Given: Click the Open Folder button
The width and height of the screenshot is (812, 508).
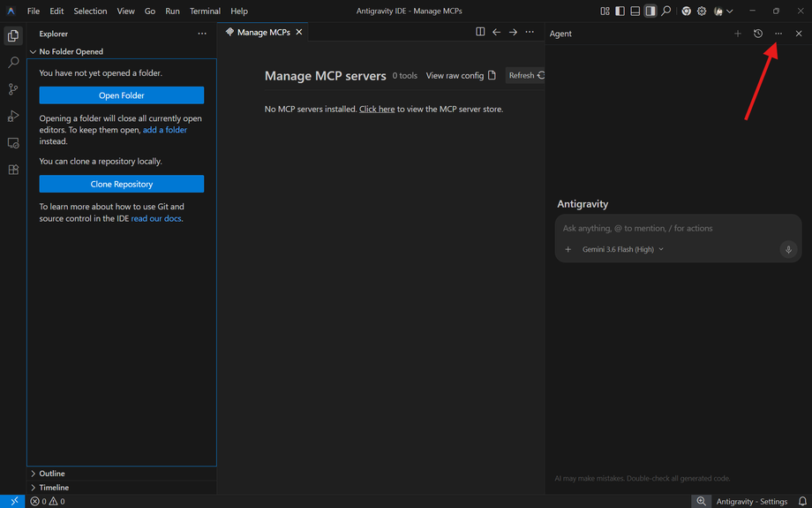Looking at the screenshot, I should point(122,95).
